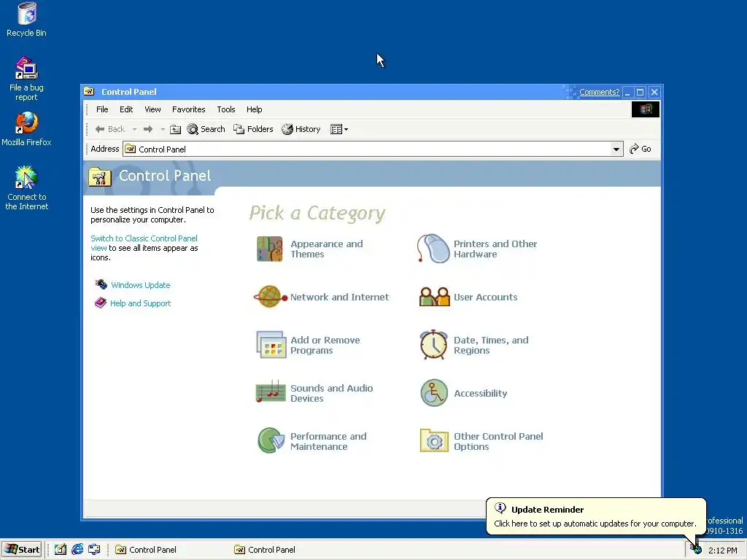Click the 2:12 PM system clock
The width and height of the screenshot is (747, 560).
723,550
